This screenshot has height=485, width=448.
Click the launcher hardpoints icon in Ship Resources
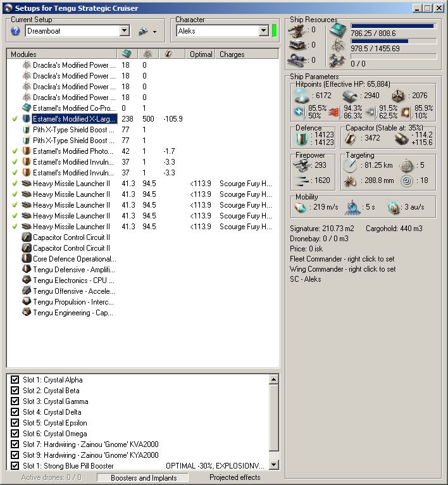297,45
